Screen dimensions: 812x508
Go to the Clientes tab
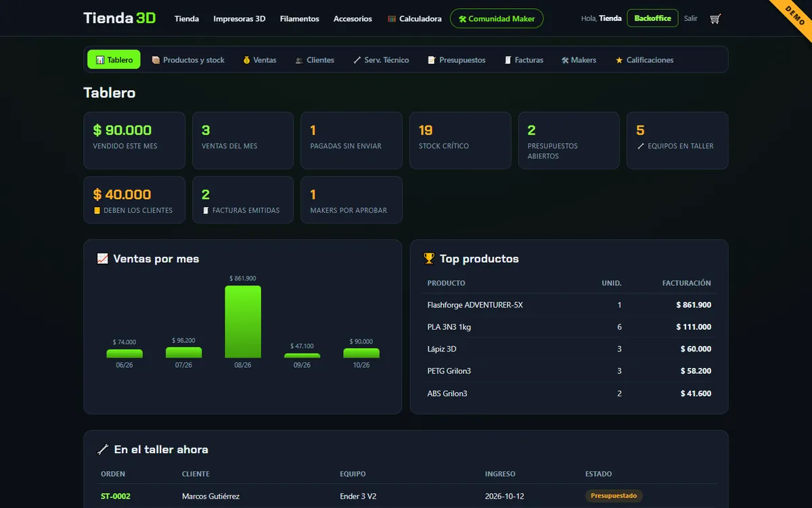click(x=315, y=60)
